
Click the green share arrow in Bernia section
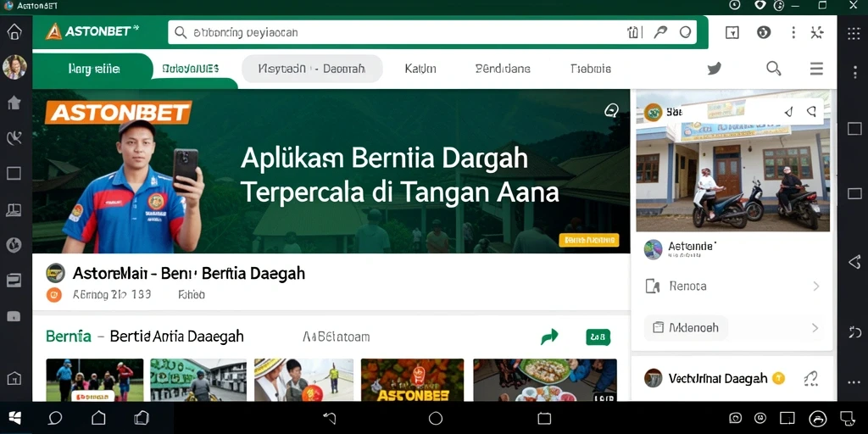pyautogui.click(x=549, y=337)
